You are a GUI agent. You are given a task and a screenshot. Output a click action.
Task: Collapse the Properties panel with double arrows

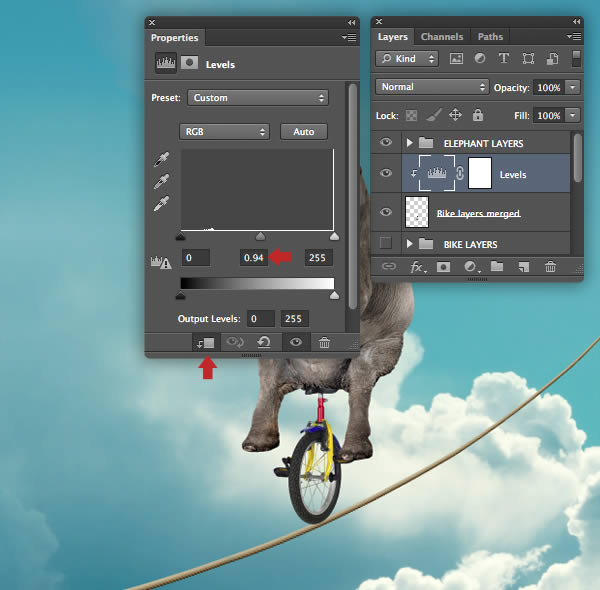352,23
